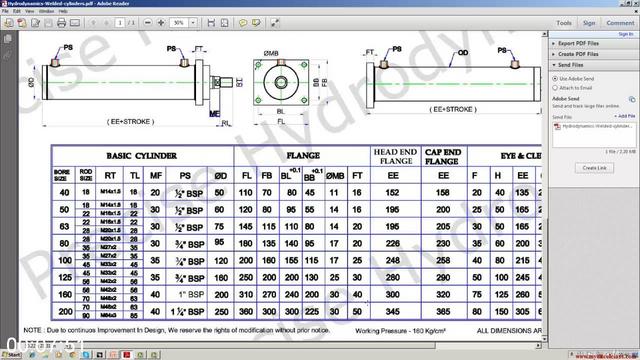
Task: Click the Sign In link
Action: (626, 34)
